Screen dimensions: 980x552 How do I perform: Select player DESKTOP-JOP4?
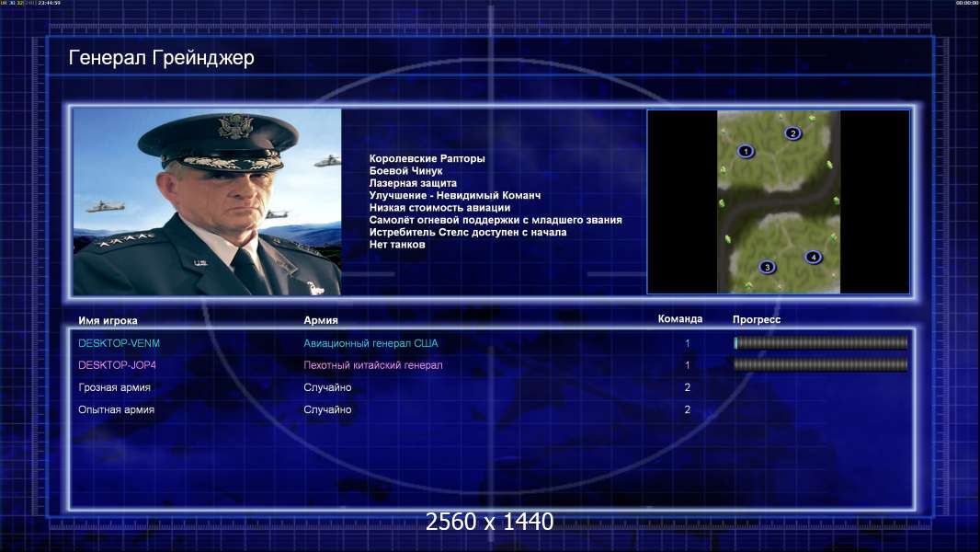tap(117, 365)
